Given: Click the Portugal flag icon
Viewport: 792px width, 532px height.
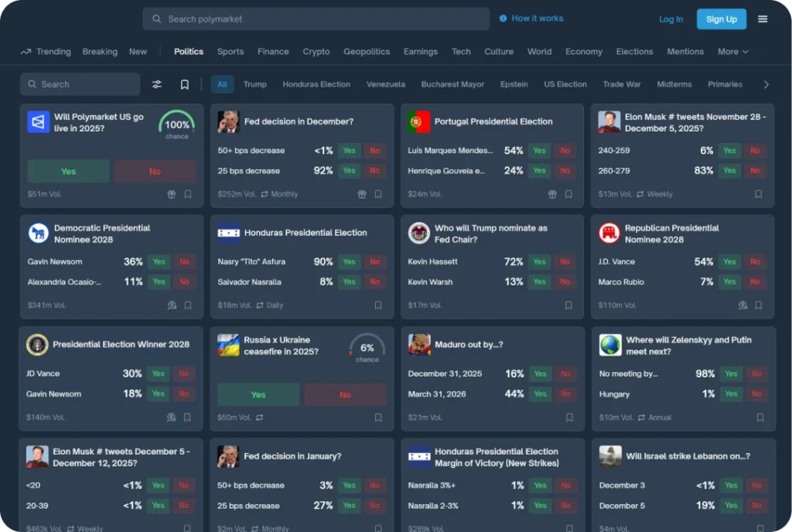Looking at the screenshot, I should (419, 122).
